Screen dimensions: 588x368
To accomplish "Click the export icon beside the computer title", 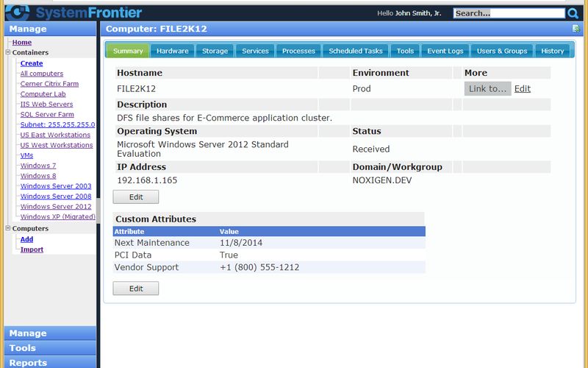I will coord(576,29).
